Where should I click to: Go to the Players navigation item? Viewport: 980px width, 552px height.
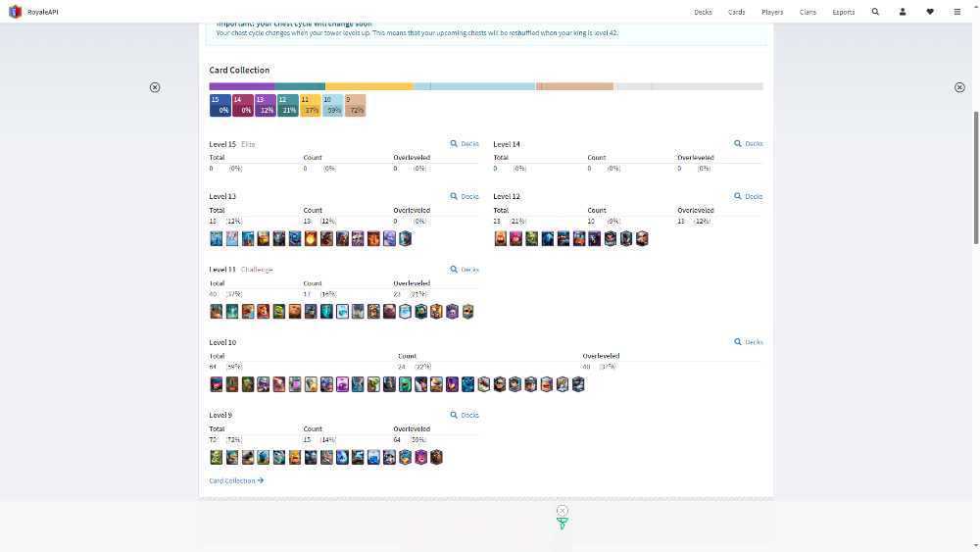click(772, 12)
